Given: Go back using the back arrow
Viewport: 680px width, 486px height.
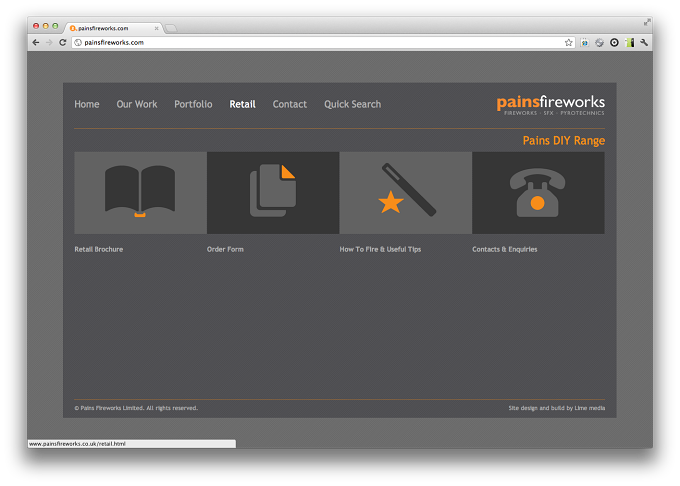Looking at the screenshot, I should click(x=36, y=42).
